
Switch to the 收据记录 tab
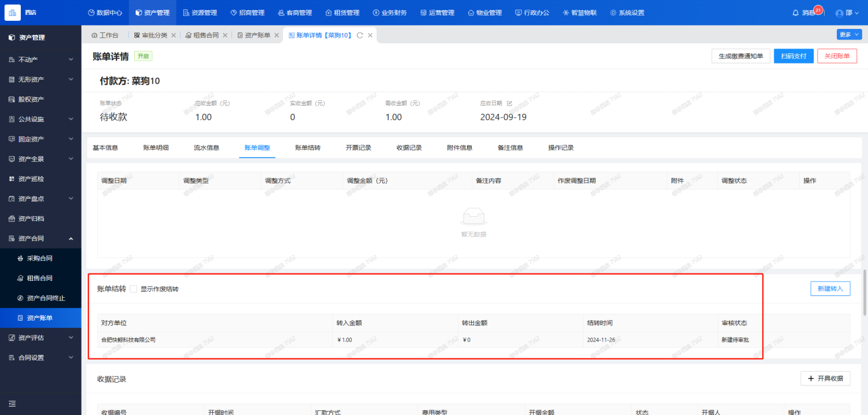coord(409,148)
